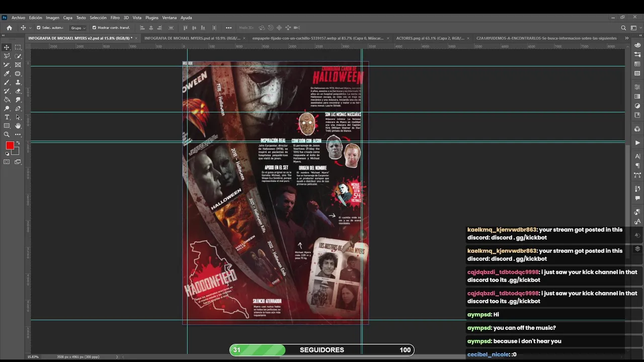This screenshot has height=362, width=644.
Task: Select the Eraser tool
Action: pyautogui.click(x=18, y=91)
